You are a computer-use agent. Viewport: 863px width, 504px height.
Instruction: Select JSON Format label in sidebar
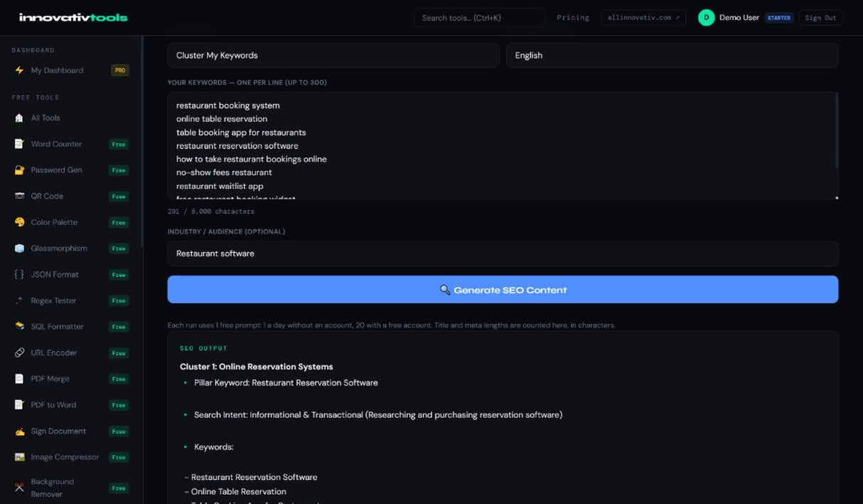click(55, 274)
